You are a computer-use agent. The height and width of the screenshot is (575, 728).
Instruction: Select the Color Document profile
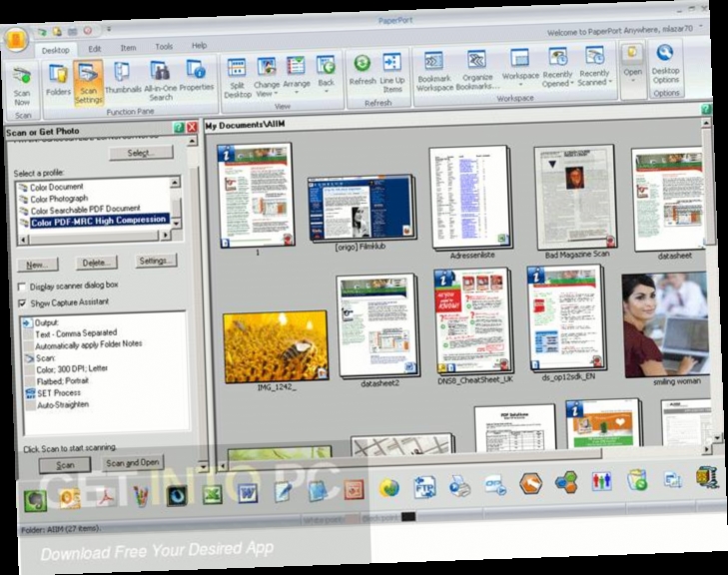tap(56, 187)
